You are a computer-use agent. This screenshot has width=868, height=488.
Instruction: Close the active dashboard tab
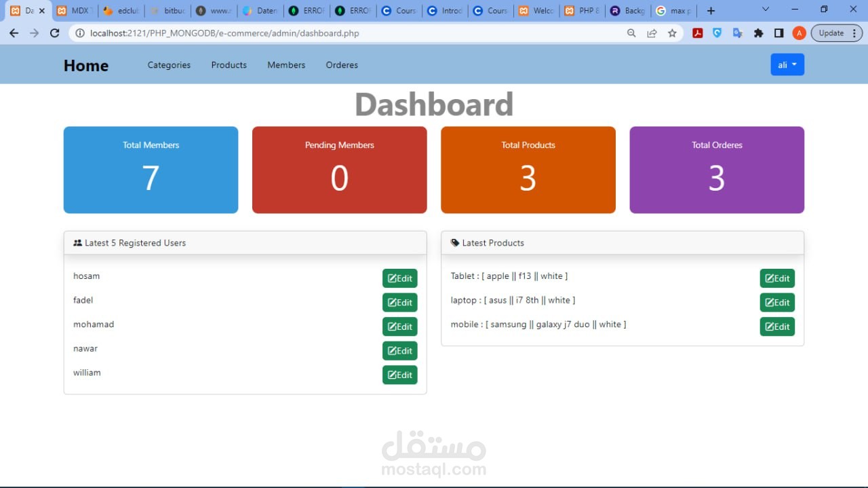(41, 11)
